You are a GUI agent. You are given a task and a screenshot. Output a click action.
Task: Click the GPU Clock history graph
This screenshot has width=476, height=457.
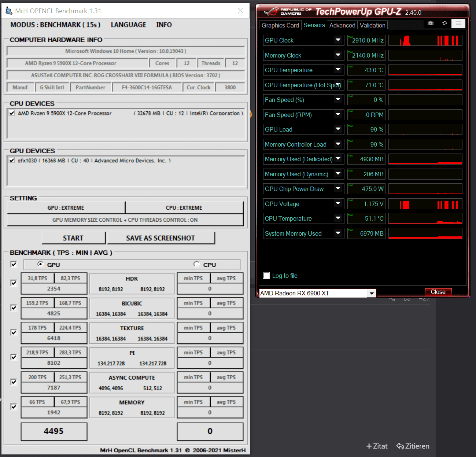(425, 40)
